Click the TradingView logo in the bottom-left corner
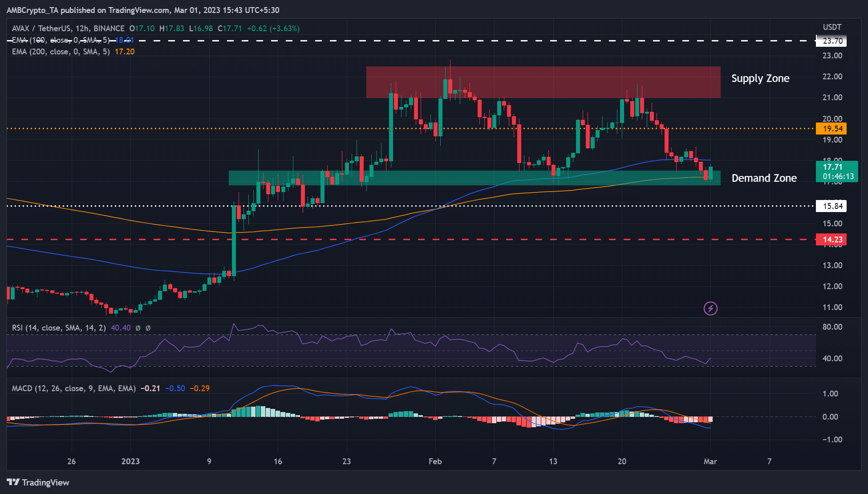This screenshot has height=494, width=868. [x=38, y=482]
